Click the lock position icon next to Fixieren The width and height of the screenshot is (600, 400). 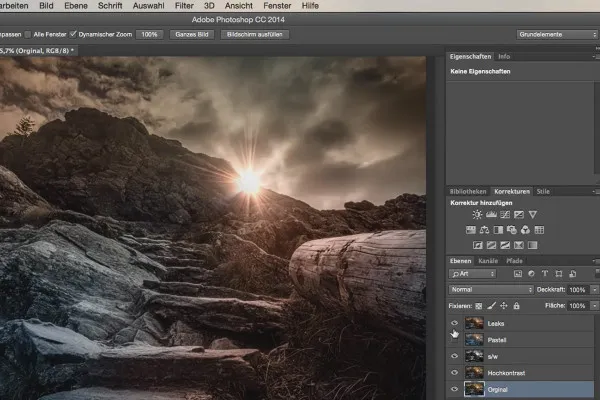tap(504, 304)
